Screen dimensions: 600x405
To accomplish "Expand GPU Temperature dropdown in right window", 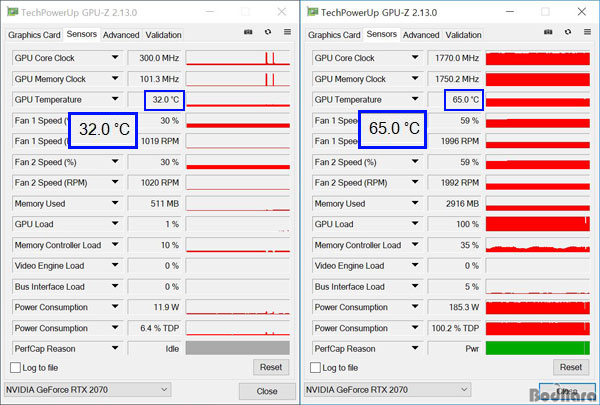I will tap(415, 99).
